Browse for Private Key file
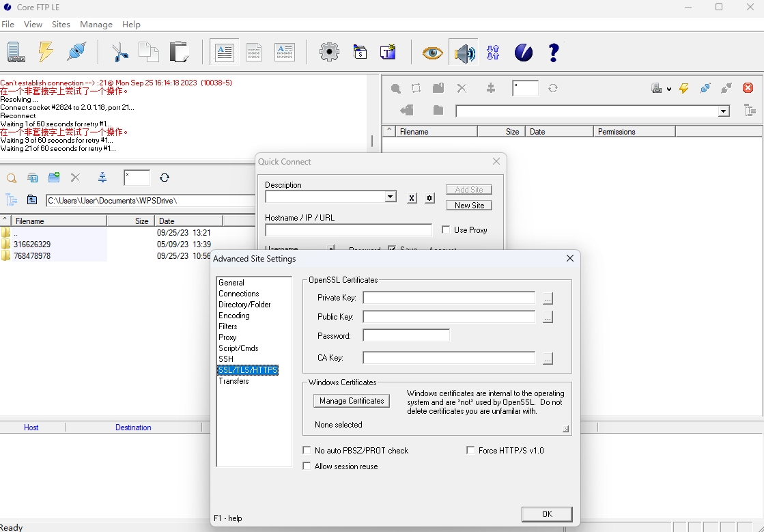This screenshot has height=532, width=764. coord(548,298)
